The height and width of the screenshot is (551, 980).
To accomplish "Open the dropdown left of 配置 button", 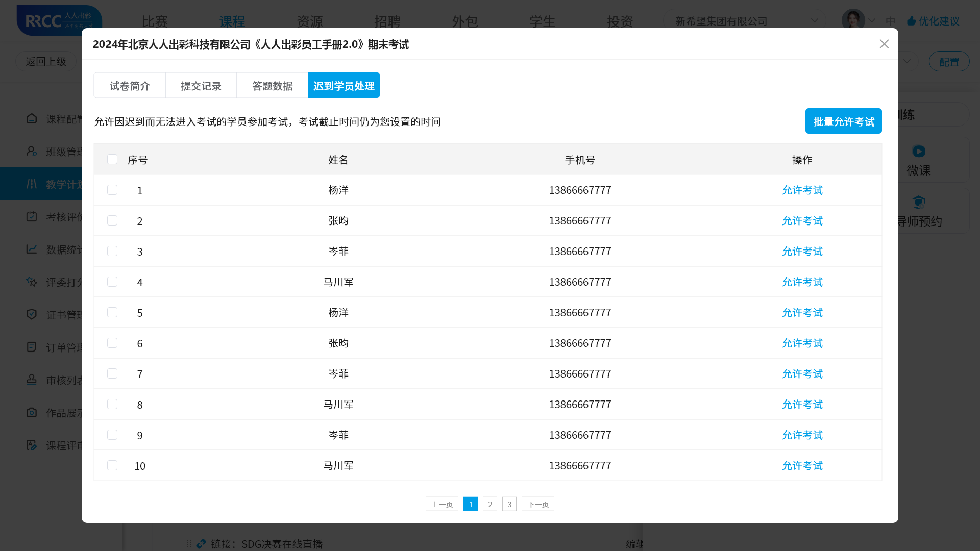I will [907, 61].
